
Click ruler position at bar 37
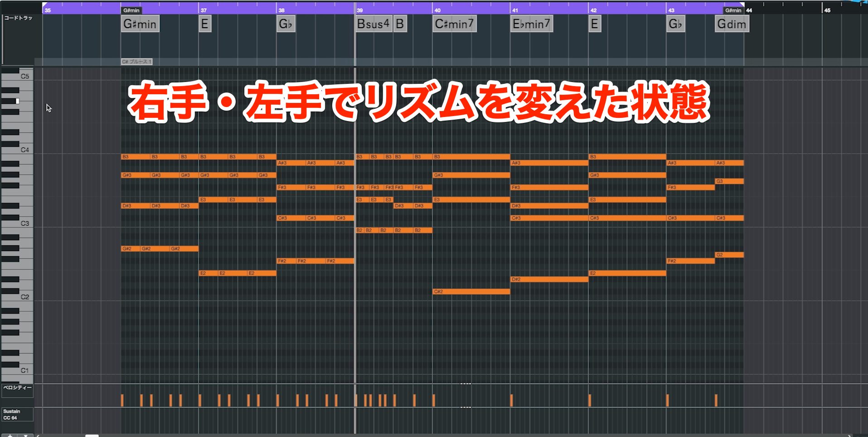pyautogui.click(x=204, y=10)
